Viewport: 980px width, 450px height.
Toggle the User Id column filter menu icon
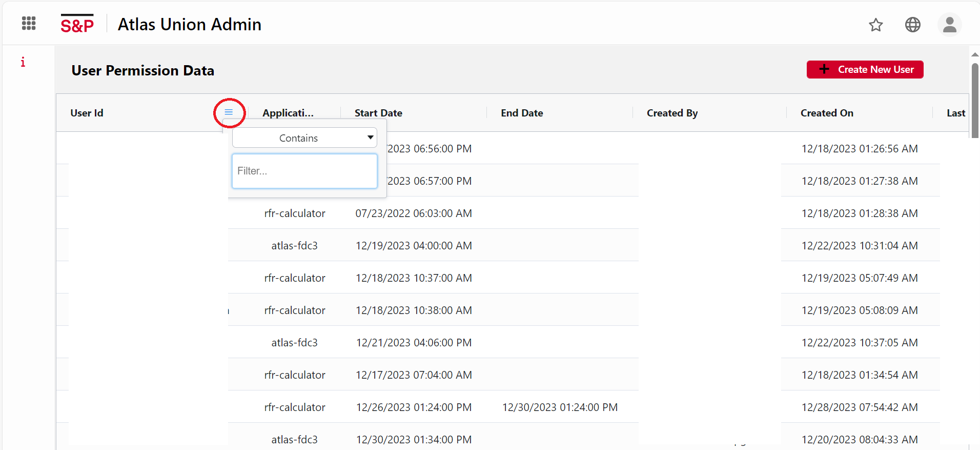pos(229,112)
